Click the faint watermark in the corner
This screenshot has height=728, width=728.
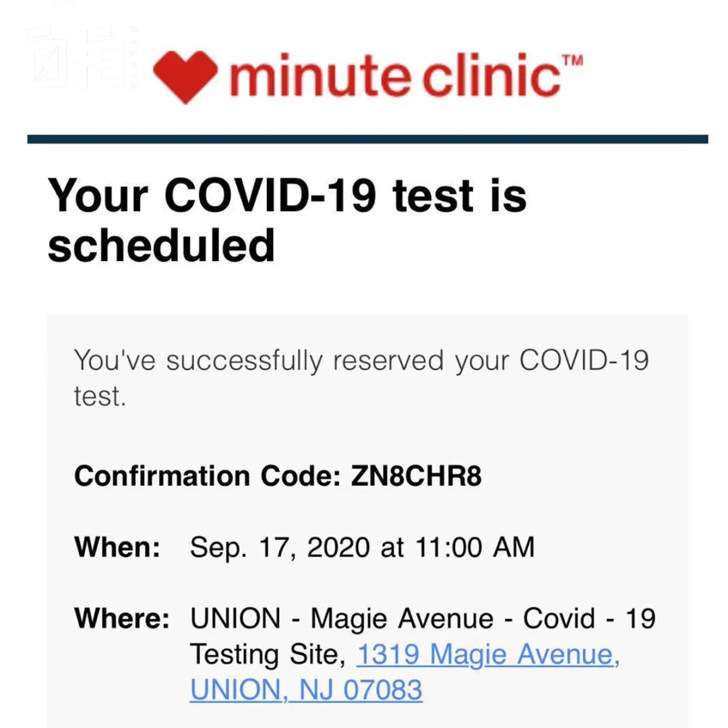[83, 57]
